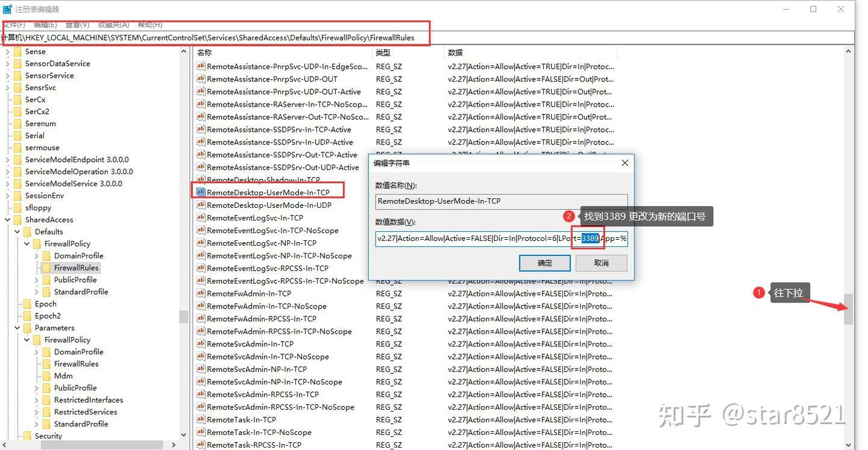The width and height of the screenshot is (868, 450).
Task: Click the SharedAccess folder icon in tree
Action: pos(17,220)
